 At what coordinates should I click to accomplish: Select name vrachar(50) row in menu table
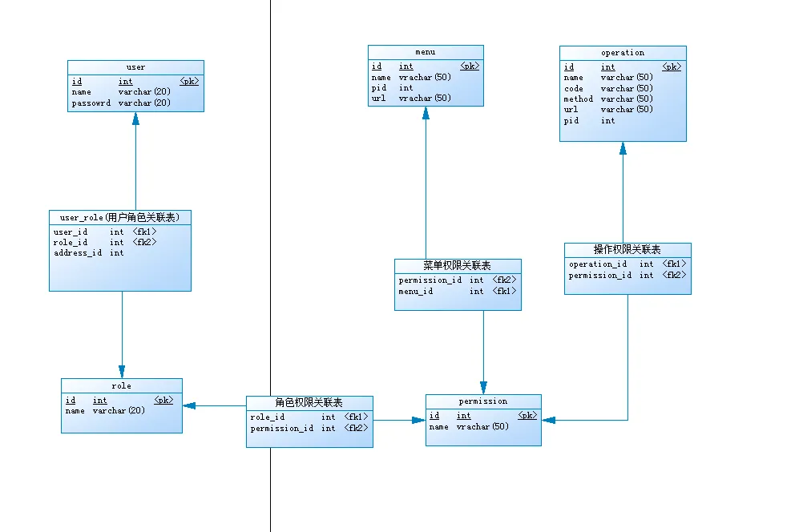(411, 78)
